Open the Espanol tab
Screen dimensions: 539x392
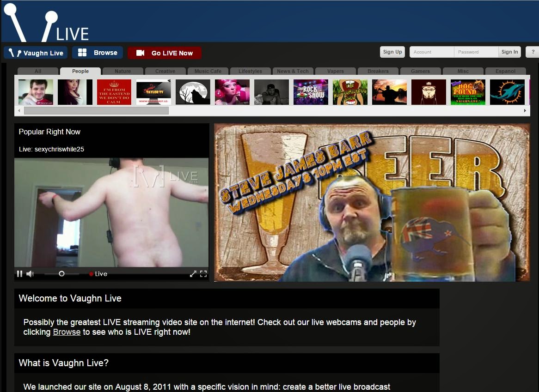point(505,71)
